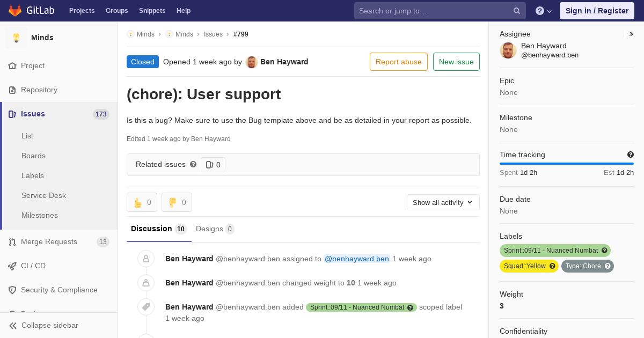This screenshot has width=644, height=338.
Task: Click the Sign in / Register button
Action: [597, 11]
